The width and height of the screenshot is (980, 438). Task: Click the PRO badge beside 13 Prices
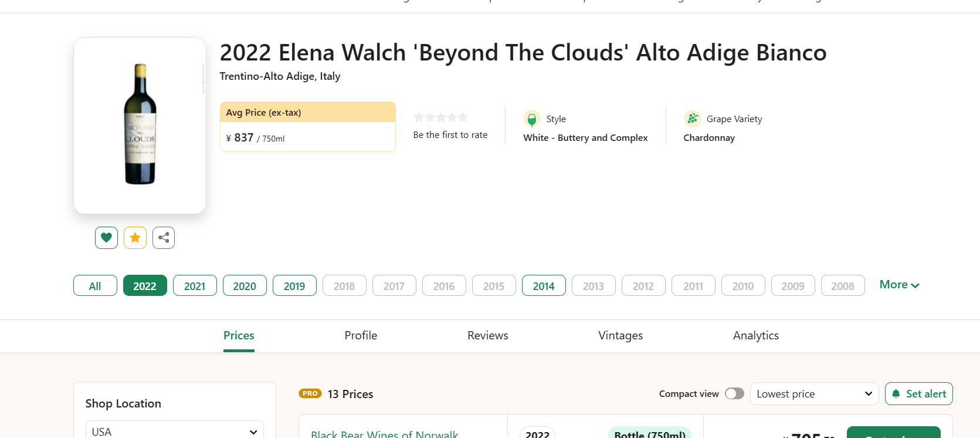[310, 393]
